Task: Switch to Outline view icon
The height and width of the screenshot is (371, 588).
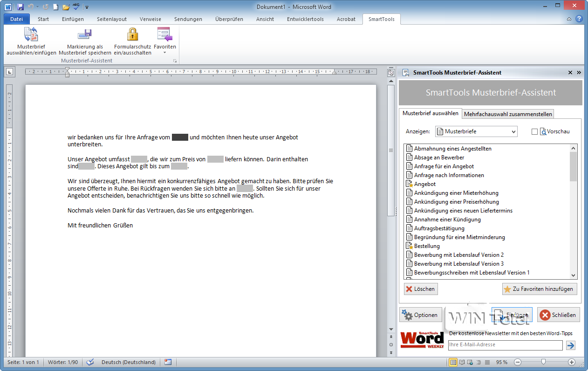Action: pyautogui.click(x=479, y=362)
